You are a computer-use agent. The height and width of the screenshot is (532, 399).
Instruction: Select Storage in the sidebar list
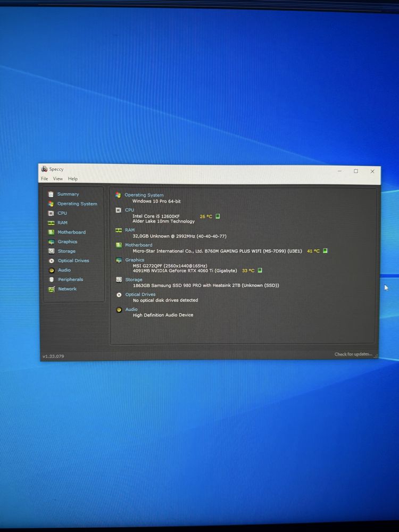[x=66, y=251]
